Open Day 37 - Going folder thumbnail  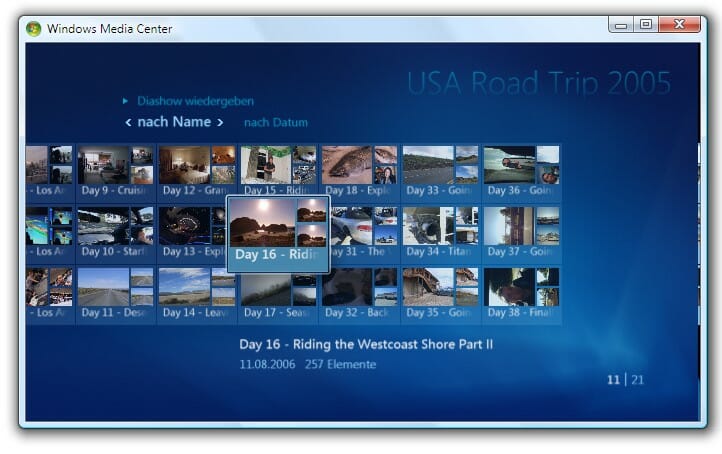[521, 233]
